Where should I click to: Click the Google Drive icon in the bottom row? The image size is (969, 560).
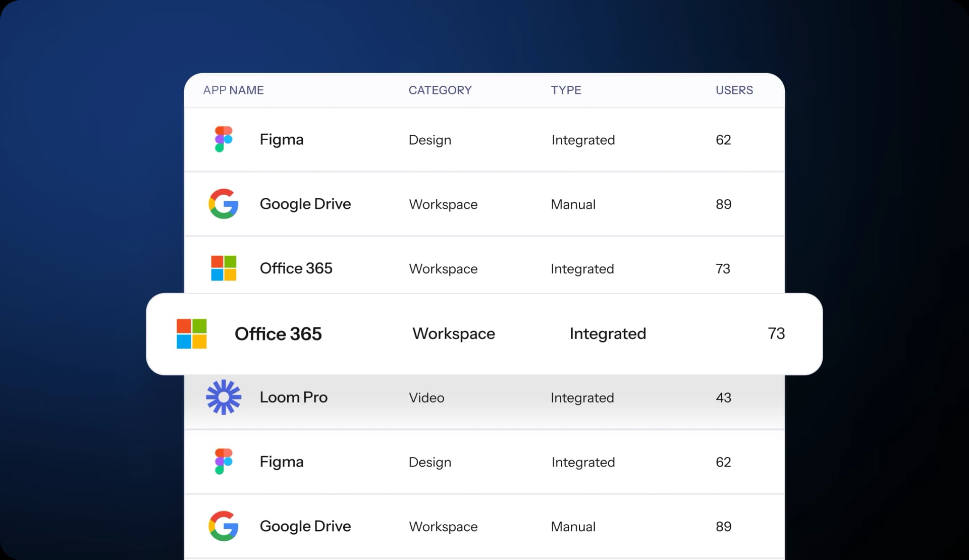pos(224,526)
